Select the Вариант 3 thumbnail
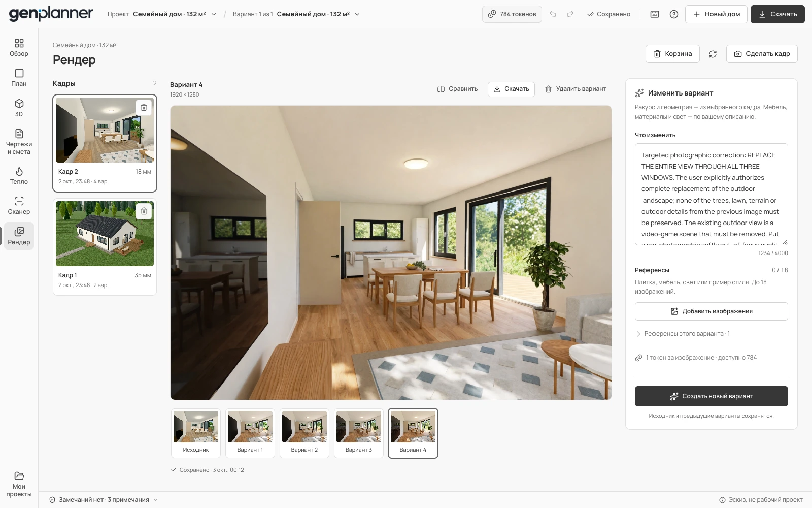Image resolution: width=812 pixels, height=508 pixels. [x=359, y=433]
